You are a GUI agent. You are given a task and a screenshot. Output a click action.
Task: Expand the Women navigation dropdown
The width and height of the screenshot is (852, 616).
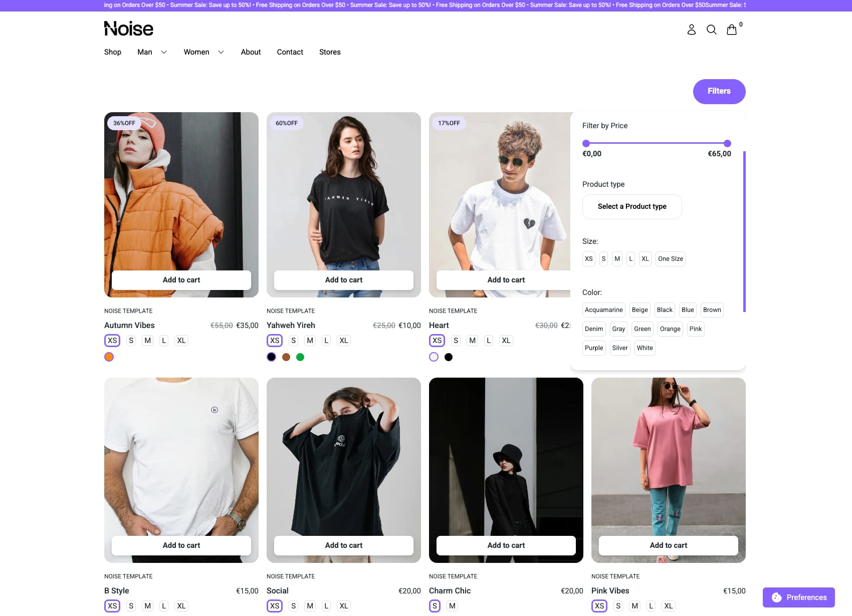point(203,52)
